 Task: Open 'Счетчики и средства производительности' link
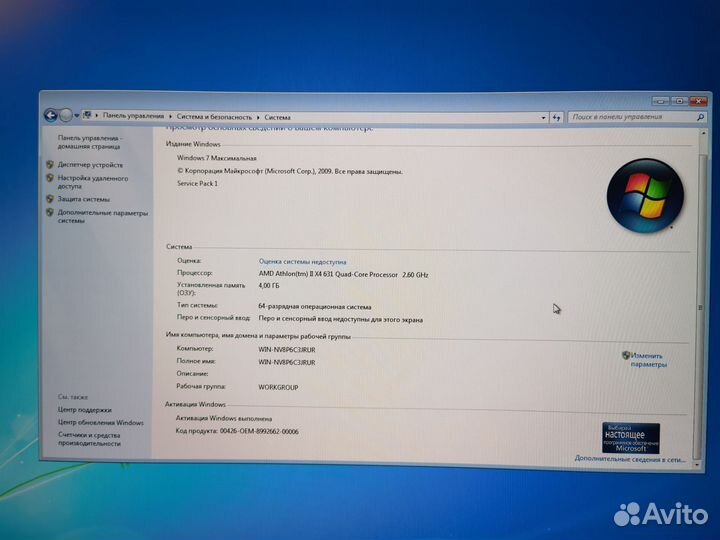coord(89,439)
